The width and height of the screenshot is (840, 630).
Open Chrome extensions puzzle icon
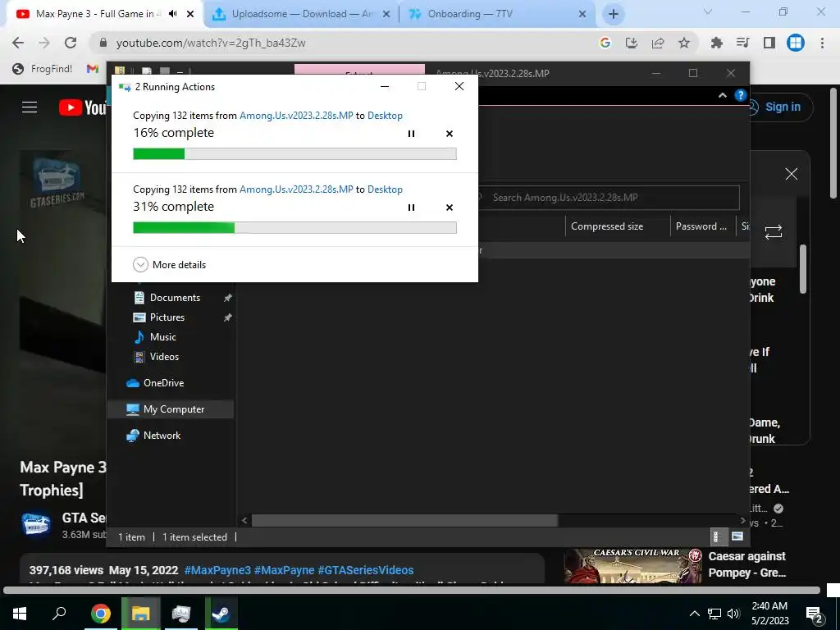[x=716, y=43]
